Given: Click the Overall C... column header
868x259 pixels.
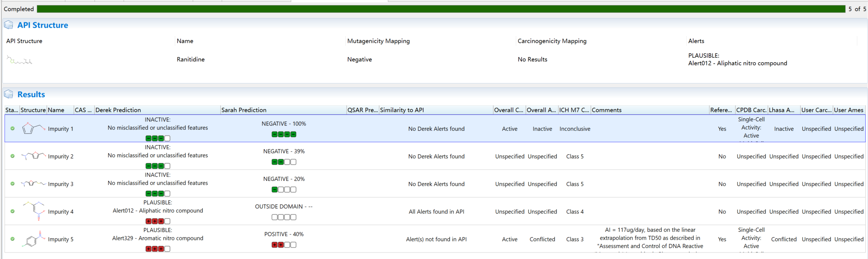Looking at the screenshot, I should 509,110.
